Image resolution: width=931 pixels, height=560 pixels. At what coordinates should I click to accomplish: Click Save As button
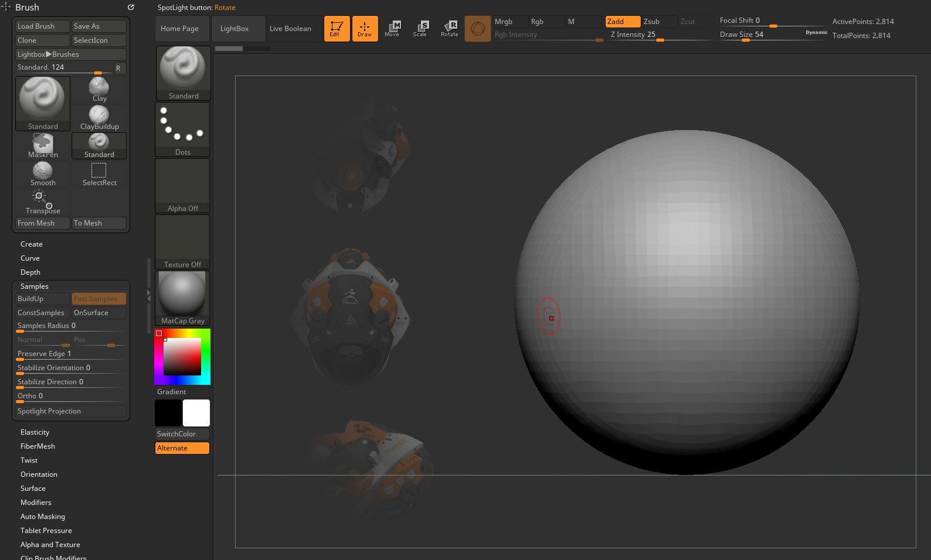pos(99,26)
